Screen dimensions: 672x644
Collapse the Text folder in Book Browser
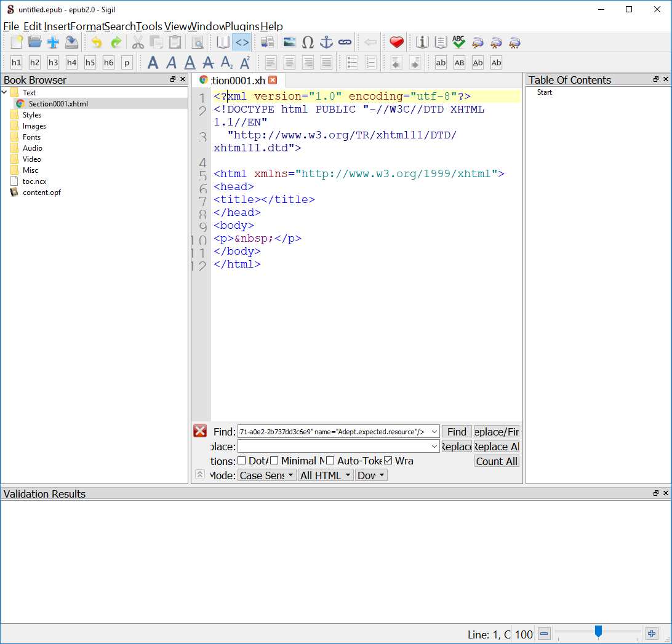pyautogui.click(x=5, y=92)
